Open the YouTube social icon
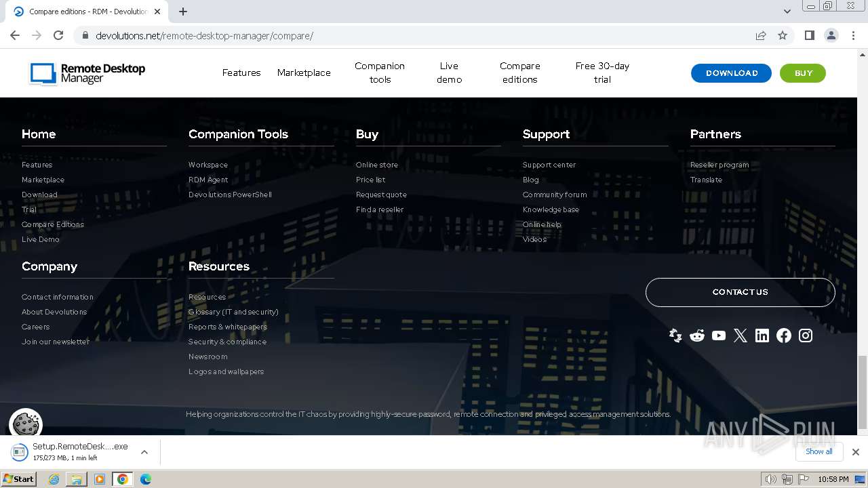This screenshot has height=488, width=868. point(719,335)
